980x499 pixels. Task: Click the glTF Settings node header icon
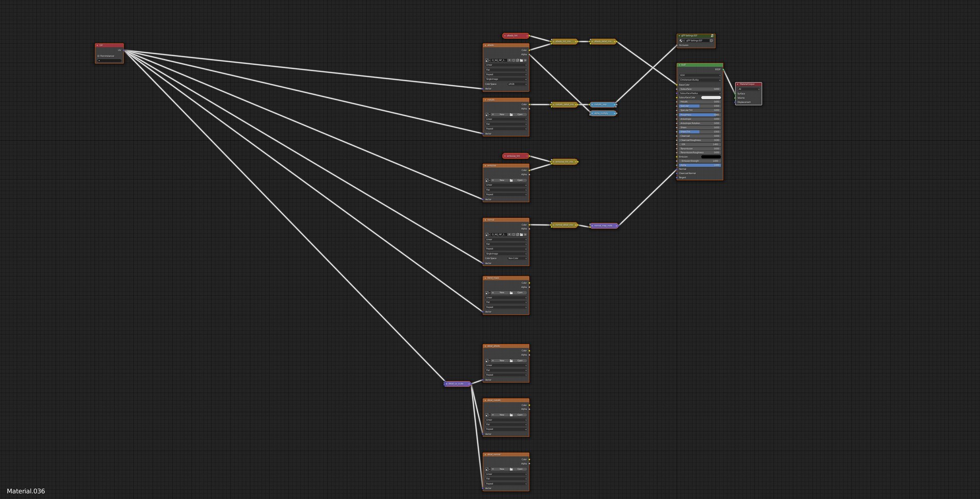point(713,36)
